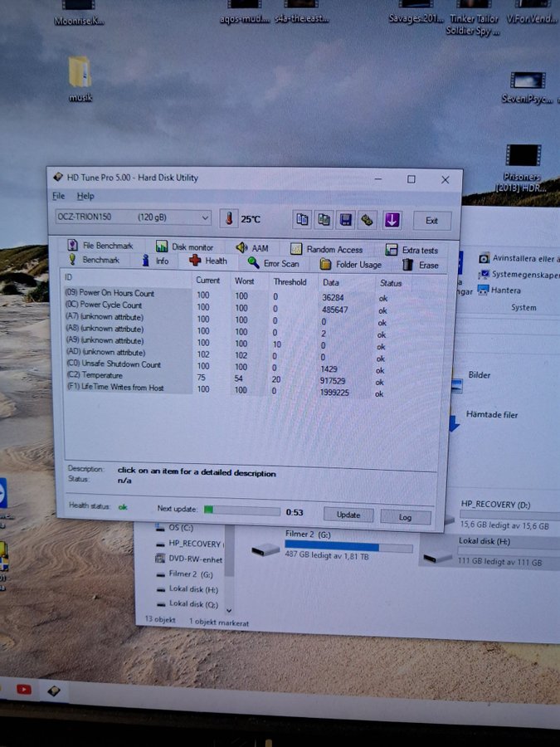Click the Avinstallera eller ändra program icon
Screen dimensions: 560x747
(x=484, y=258)
